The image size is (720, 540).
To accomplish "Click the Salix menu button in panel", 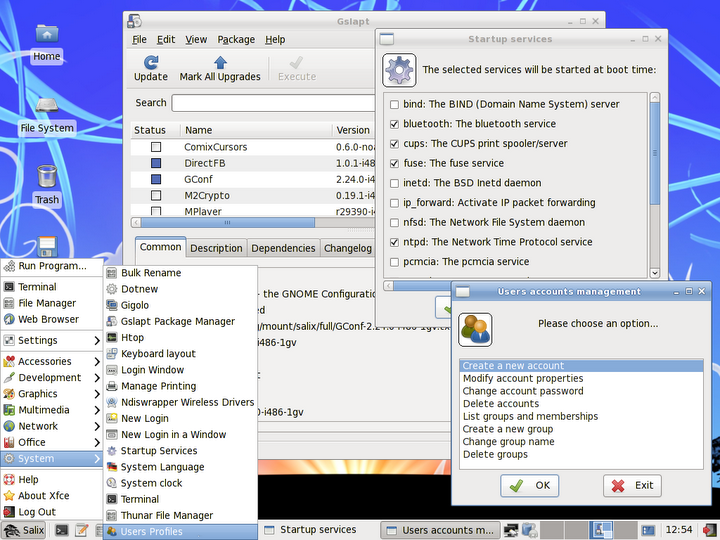I will point(25,530).
